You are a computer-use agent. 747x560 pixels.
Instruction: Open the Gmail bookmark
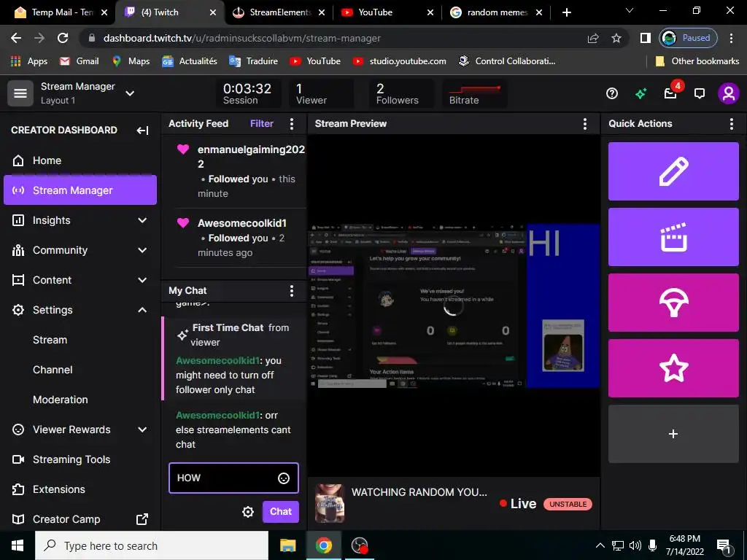[79, 61]
